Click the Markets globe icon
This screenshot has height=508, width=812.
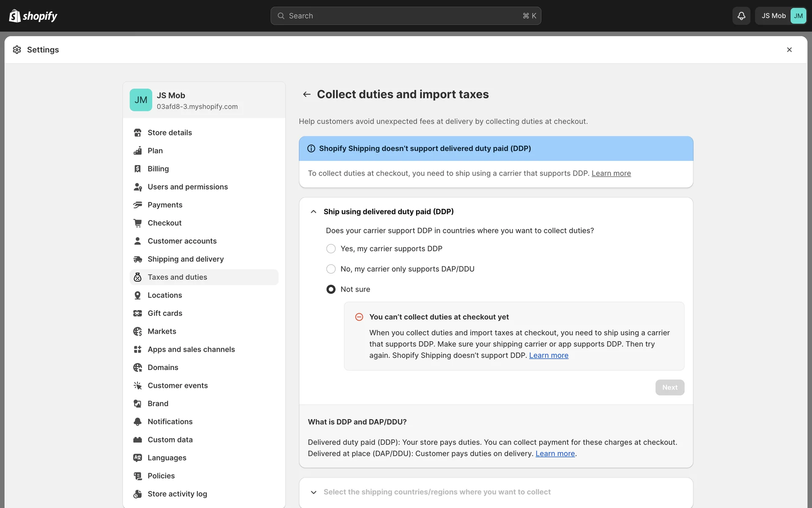click(137, 331)
